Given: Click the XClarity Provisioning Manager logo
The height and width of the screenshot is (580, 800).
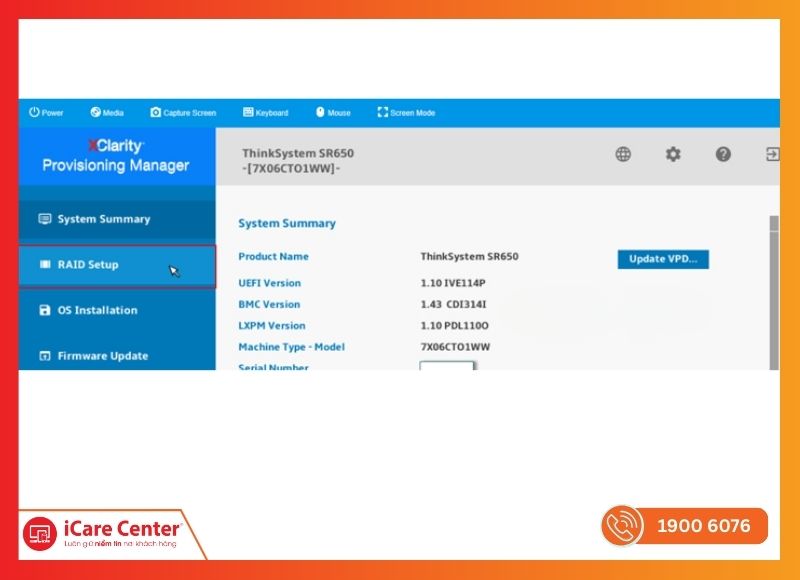Looking at the screenshot, I should click(x=116, y=156).
